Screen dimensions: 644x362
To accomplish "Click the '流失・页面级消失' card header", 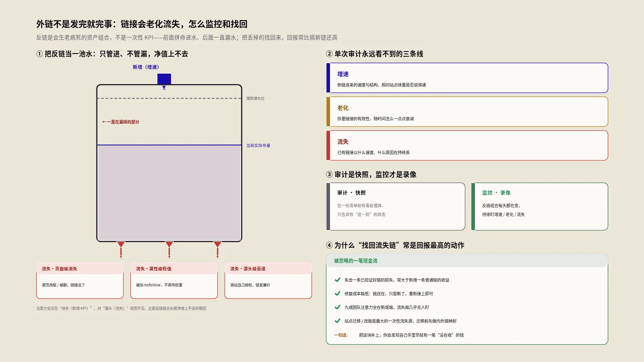I will [x=80, y=269].
